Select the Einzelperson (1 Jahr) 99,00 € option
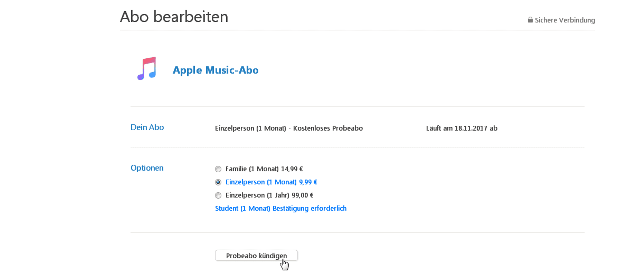This screenshot has height=276, width=644. 218,195
